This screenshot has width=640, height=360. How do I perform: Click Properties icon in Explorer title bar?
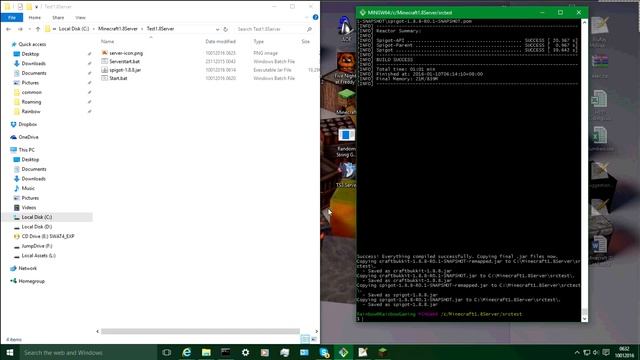tap(20, 7)
